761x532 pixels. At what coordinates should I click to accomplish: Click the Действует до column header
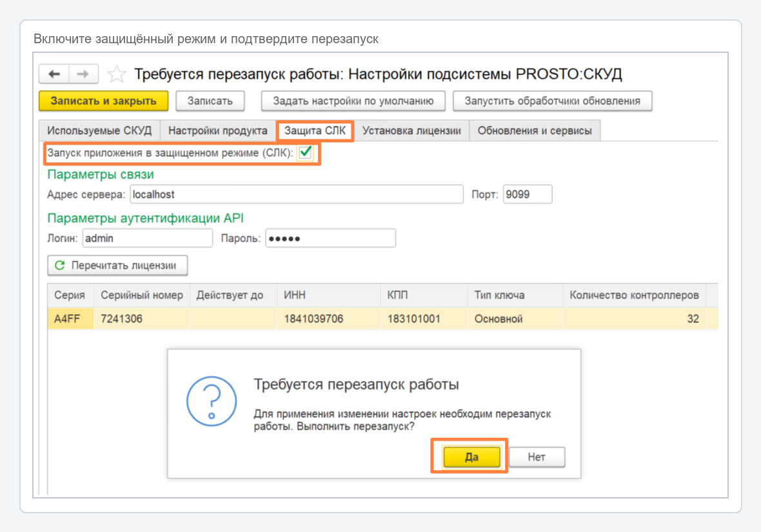pyautogui.click(x=233, y=295)
